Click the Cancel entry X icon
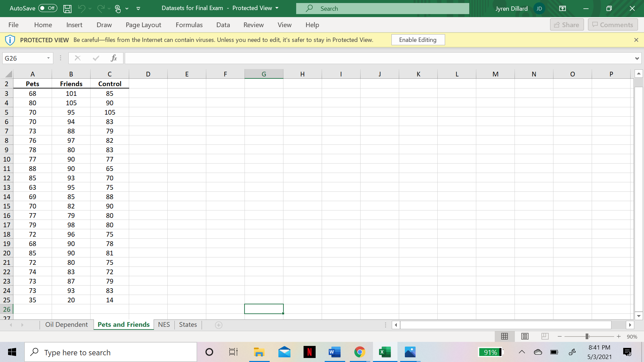The width and height of the screenshot is (644, 362). click(x=77, y=58)
